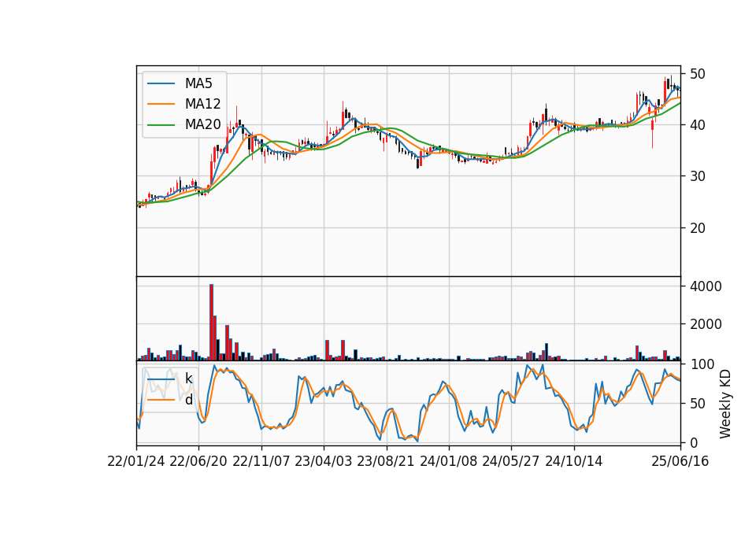Click the 24/05/27 date label

[x=511, y=461]
